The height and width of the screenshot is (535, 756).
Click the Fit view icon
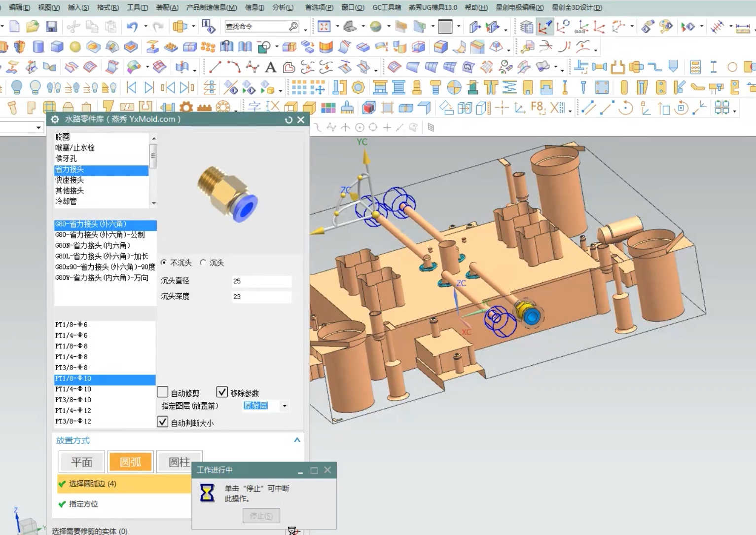324,27
